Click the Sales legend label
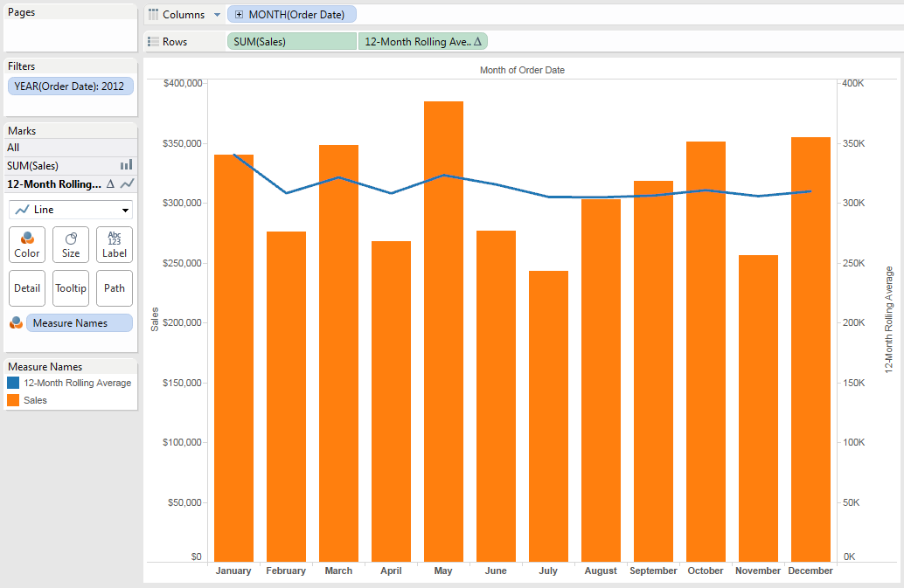Image resolution: width=904 pixels, height=588 pixels. coord(35,400)
